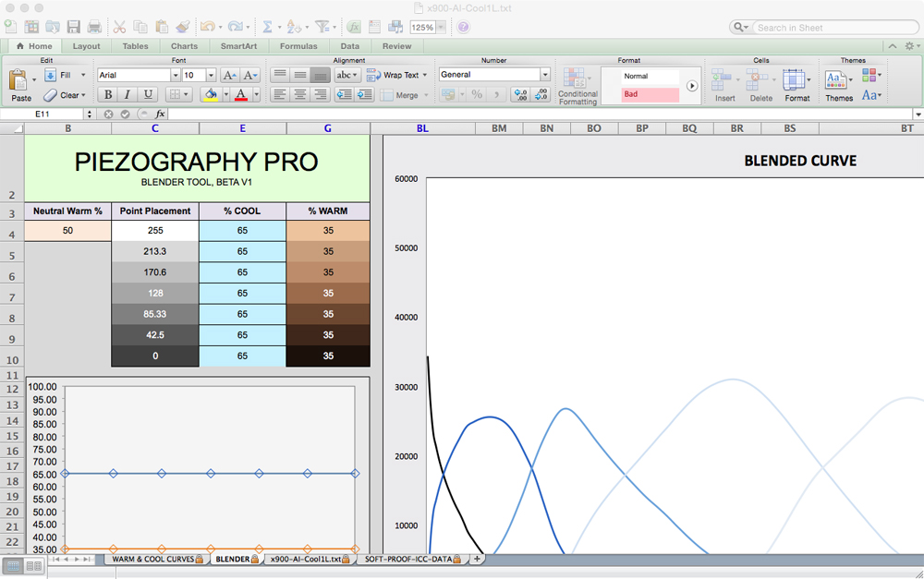
Task: Click the Print icon in toolbar
Action: pyautogui.click(x=96, y=28)
